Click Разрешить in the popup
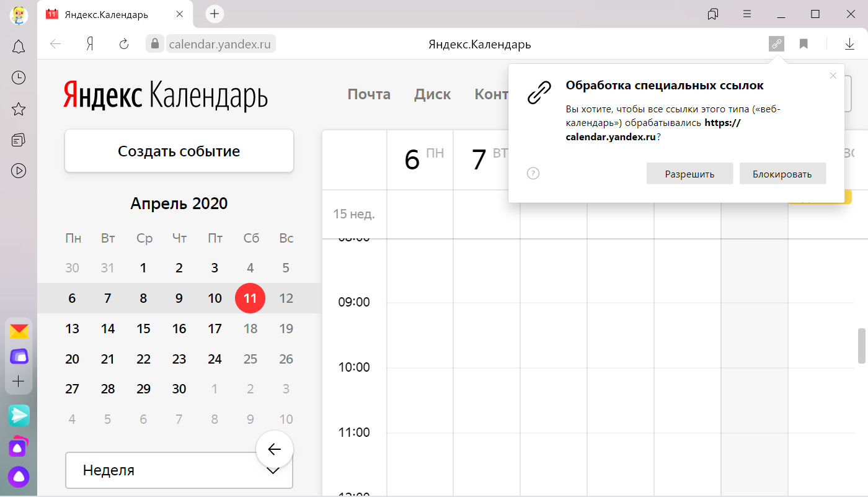Viewport: 868px width, 497px height. [x=689, y=174]
